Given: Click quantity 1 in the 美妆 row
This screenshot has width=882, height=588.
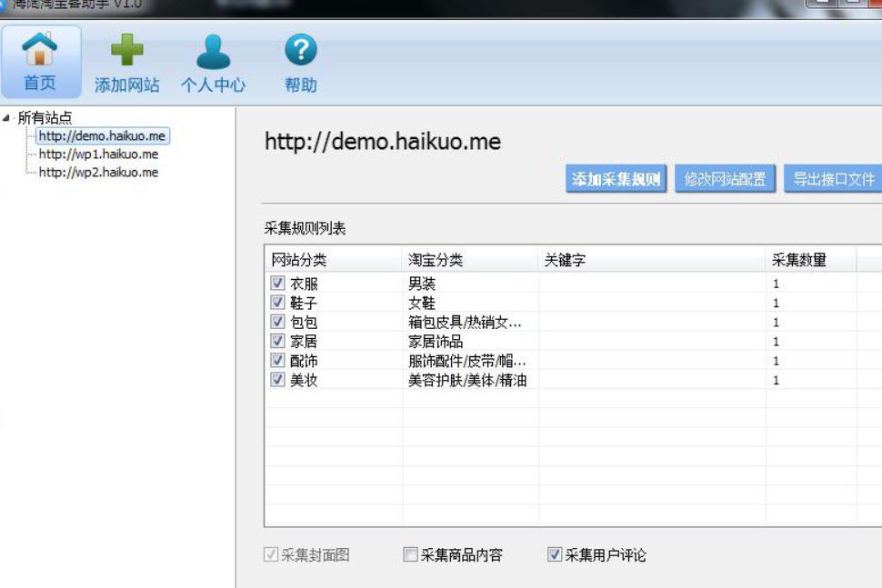Looking at the screenshot, I should click(x=776, y=381).
